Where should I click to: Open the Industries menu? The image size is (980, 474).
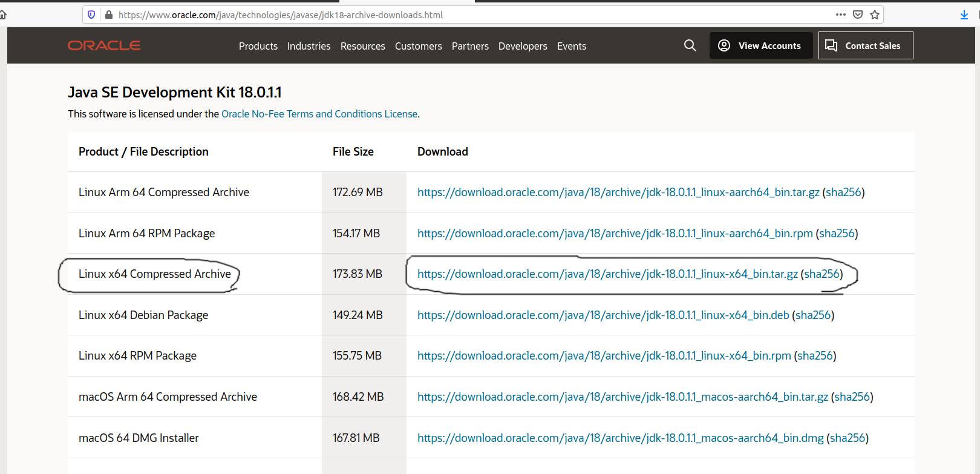click(x=309, y=46)
